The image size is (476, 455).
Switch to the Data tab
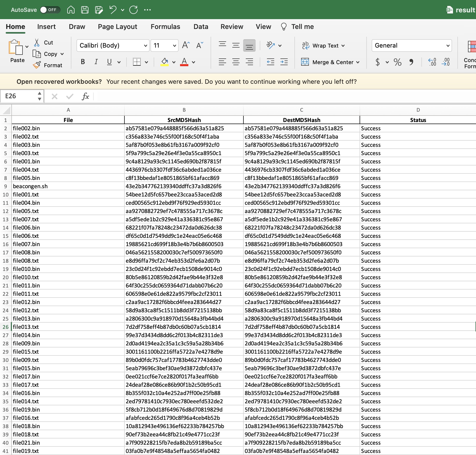pyautogui.click(x=201, y=27)
